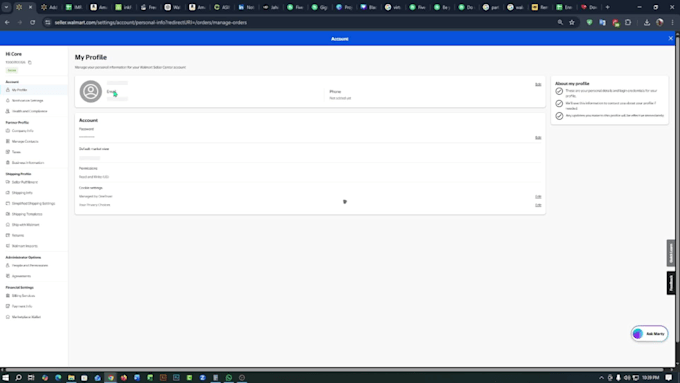The height and width of the screenshot is (383, 680).
Task: Open Business Information in sidebar
Action: (28, 163)
